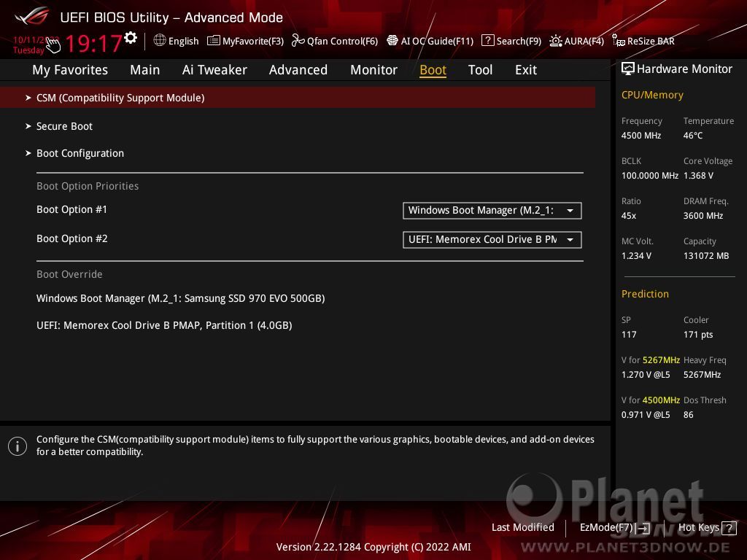The image size is (747, 560).
Task: Launch AI OC Guide brain icon
Action: coord(392,41)
